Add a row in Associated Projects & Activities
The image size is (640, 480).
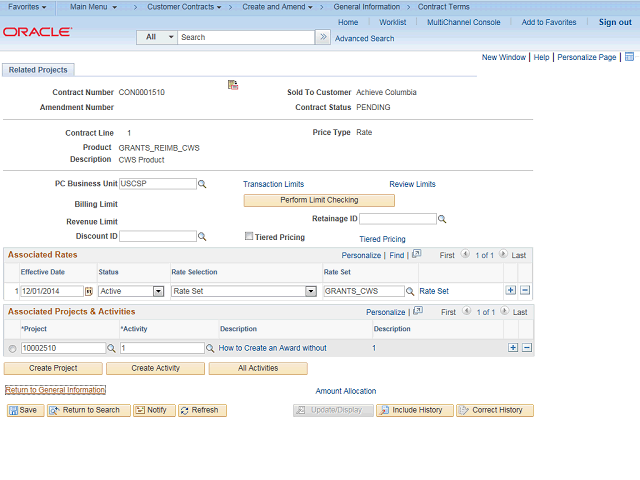point(513,347)
